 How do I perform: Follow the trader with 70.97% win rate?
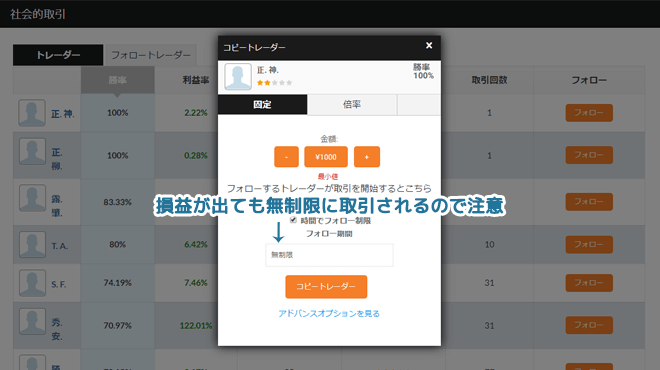pyautogui.click(x=589, y=325)
